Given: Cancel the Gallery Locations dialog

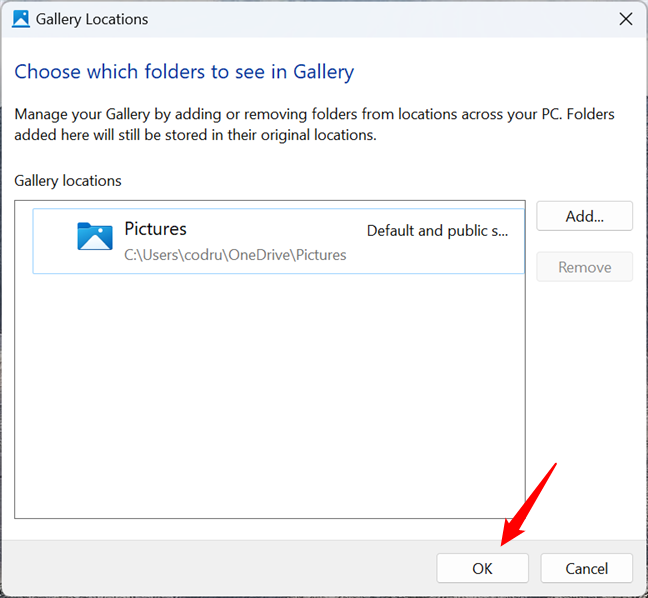Looking at the screenshot, I should point(586,568).
